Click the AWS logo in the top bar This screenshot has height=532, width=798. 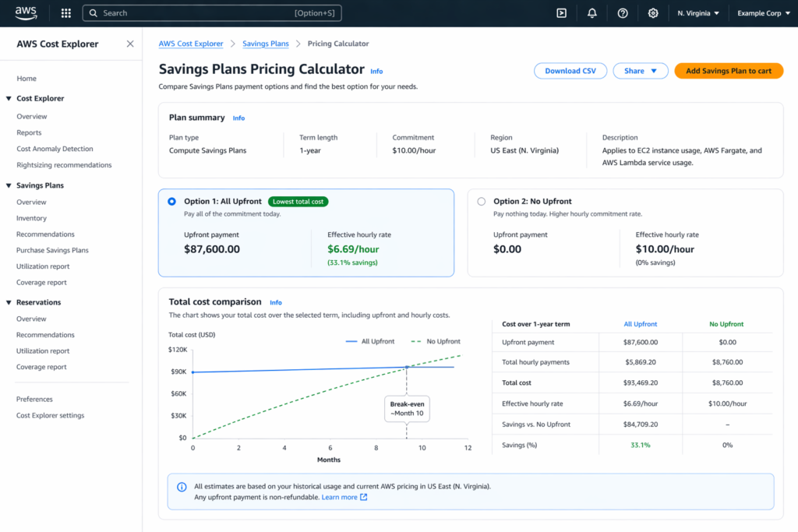26,12
